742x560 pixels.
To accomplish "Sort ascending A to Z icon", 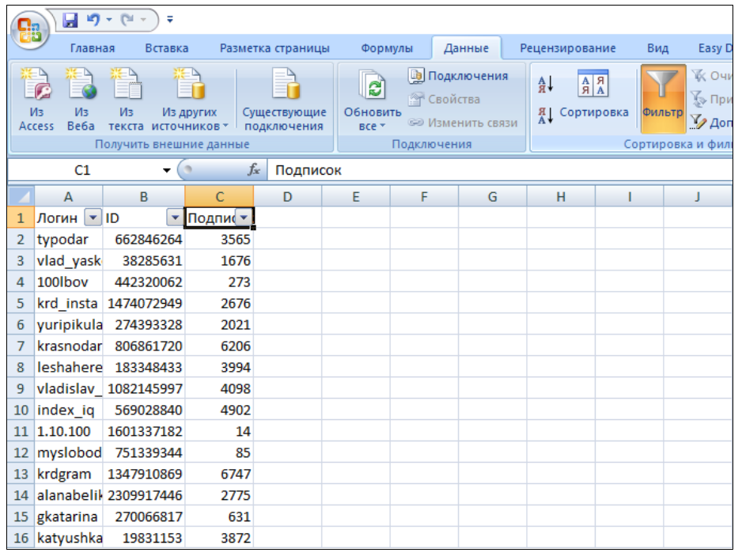I will tap(546, 85).
